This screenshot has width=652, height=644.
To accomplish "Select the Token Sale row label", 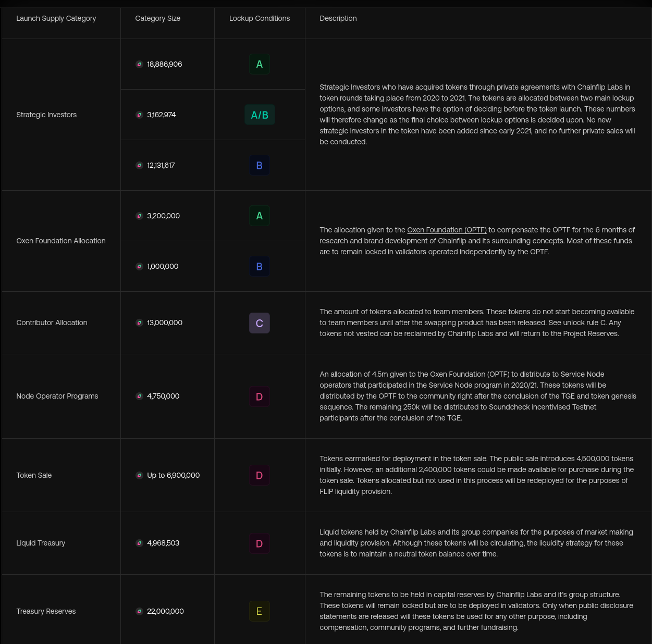I will 34,475.
